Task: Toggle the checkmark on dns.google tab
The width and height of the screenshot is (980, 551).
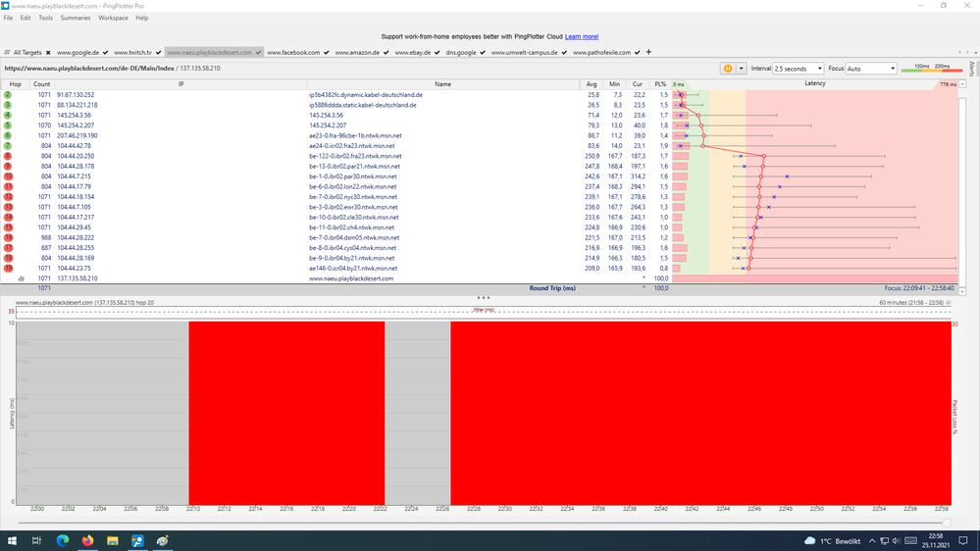Action: pos(483,53)
